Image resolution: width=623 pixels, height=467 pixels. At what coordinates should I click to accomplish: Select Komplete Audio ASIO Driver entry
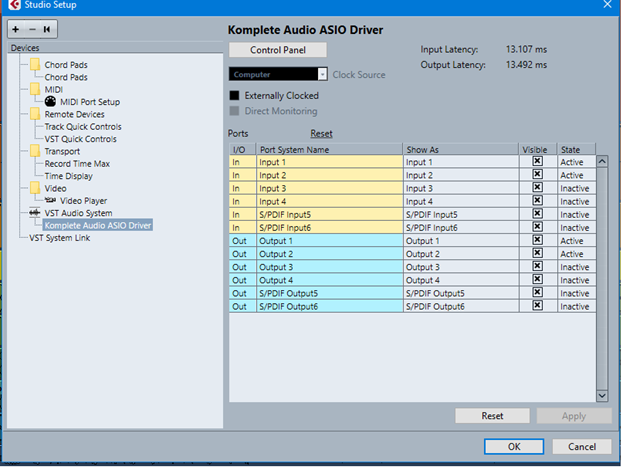point(98,225)
